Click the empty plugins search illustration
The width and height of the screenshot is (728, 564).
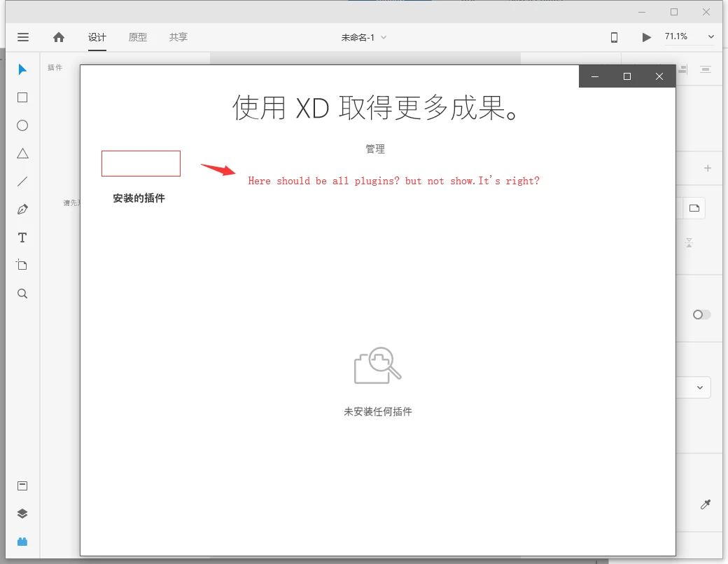(x=377, y=366)
